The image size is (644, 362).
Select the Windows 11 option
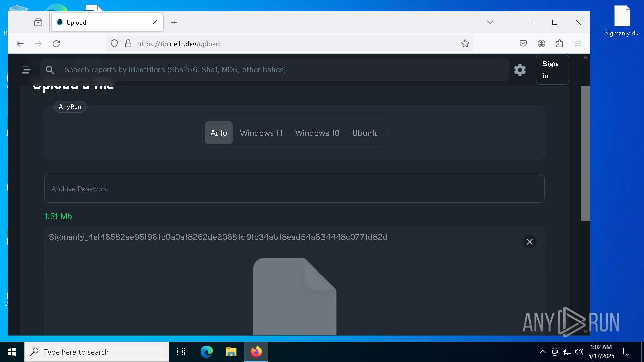coord(261,133)
